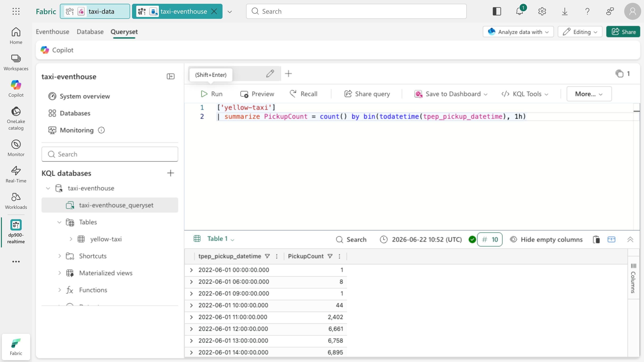Run the query
The width and height of the screenshot is (644, 362).
pyautogui.click(x=211, y=94)
